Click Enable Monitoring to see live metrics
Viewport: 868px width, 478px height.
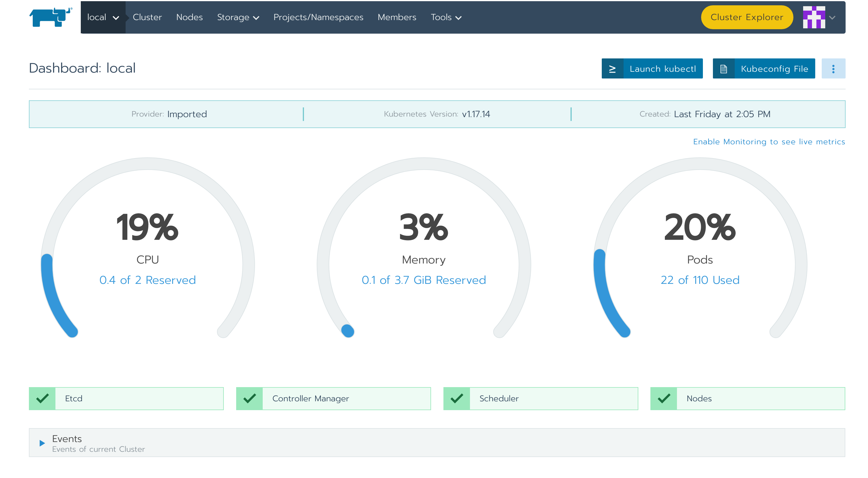(769, 142)
